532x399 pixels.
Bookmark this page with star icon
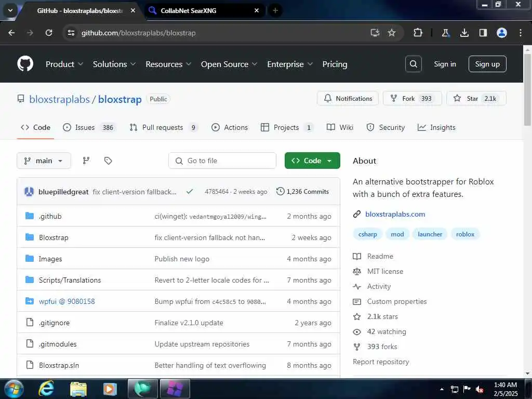tap(392, 33)
